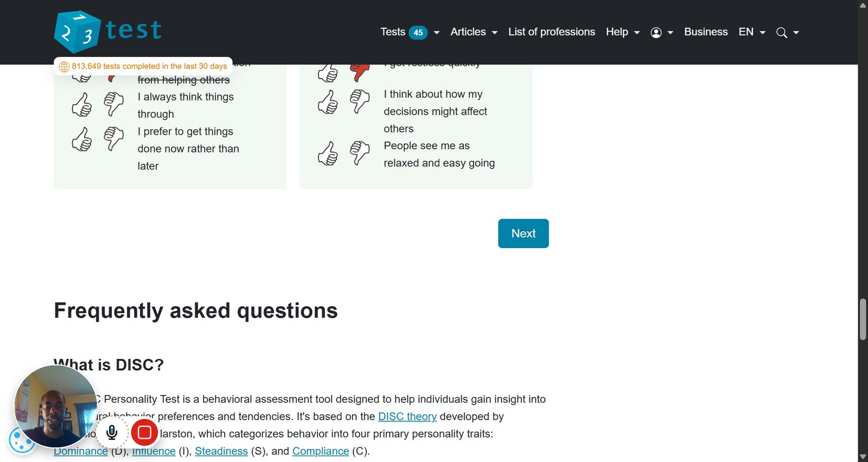Click the tests completed counter badge
This screenshot has width=868, height=462.
click(143, 66)
